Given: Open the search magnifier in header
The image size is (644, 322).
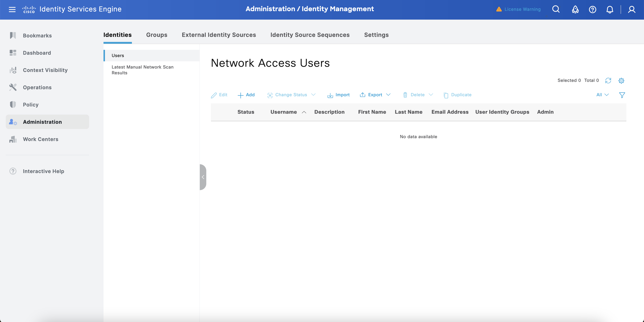Looking at the screenshot, I should pyautogui.click(x=556, y=9).
